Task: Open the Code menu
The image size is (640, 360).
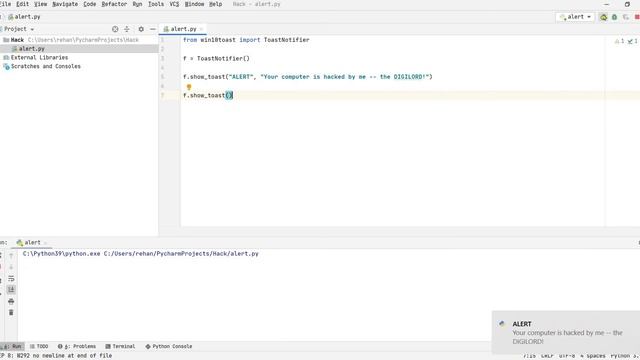Action: tap(89, 4)
